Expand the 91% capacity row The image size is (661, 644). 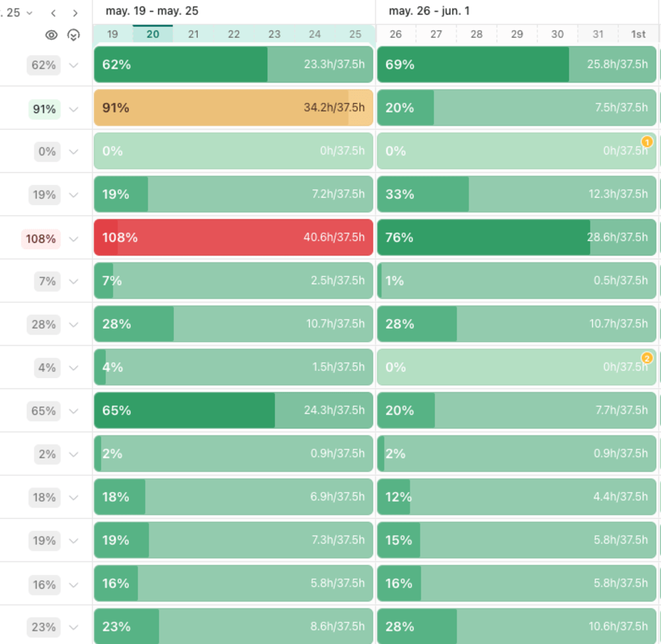coord(73,108)
